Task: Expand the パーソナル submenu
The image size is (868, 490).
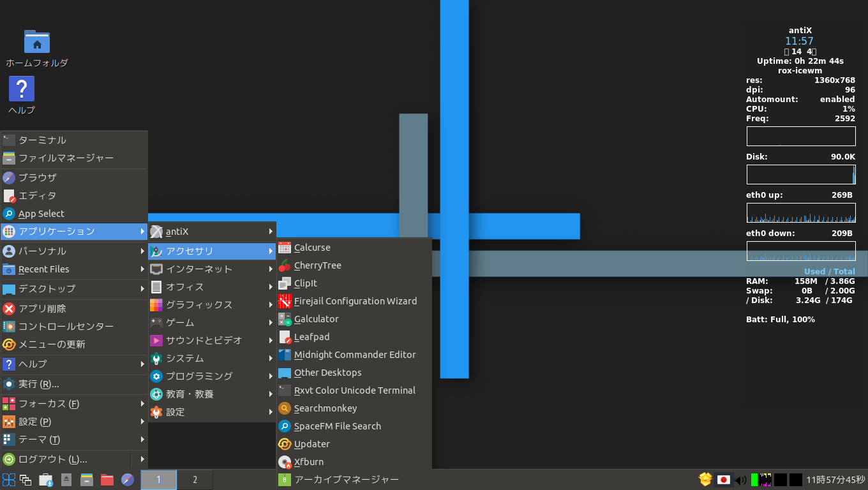Action: [x=74, y=251]
